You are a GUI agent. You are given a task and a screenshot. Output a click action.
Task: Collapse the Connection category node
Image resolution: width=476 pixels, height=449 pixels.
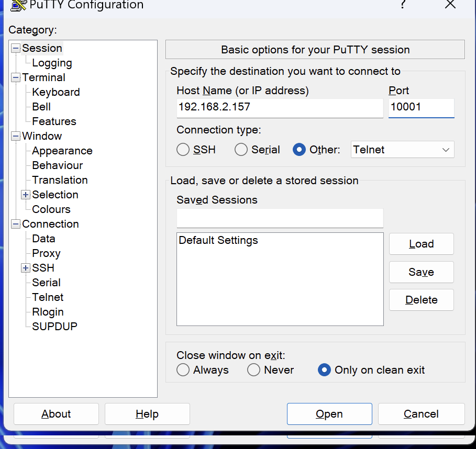pos(16,224)
